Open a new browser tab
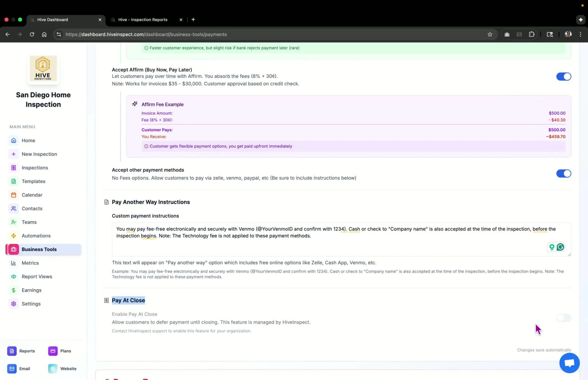 pyautogui.click(x=193, y=20)
